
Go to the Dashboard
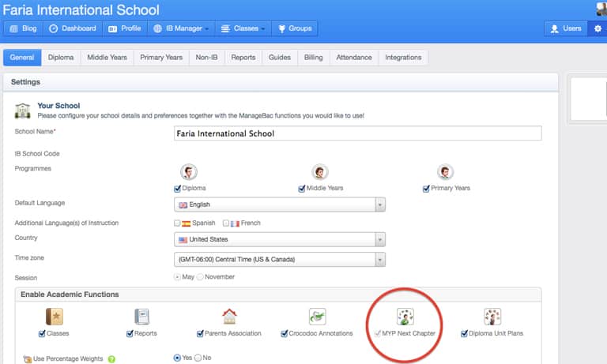click(73, 28)
